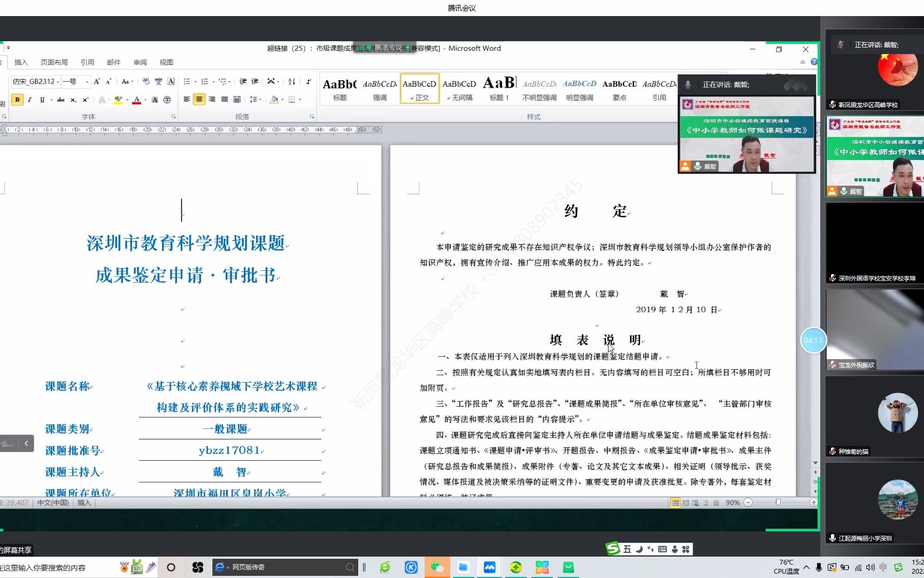
Task: Open the 页面布局 ribbon tab
Action: (54, 62)
